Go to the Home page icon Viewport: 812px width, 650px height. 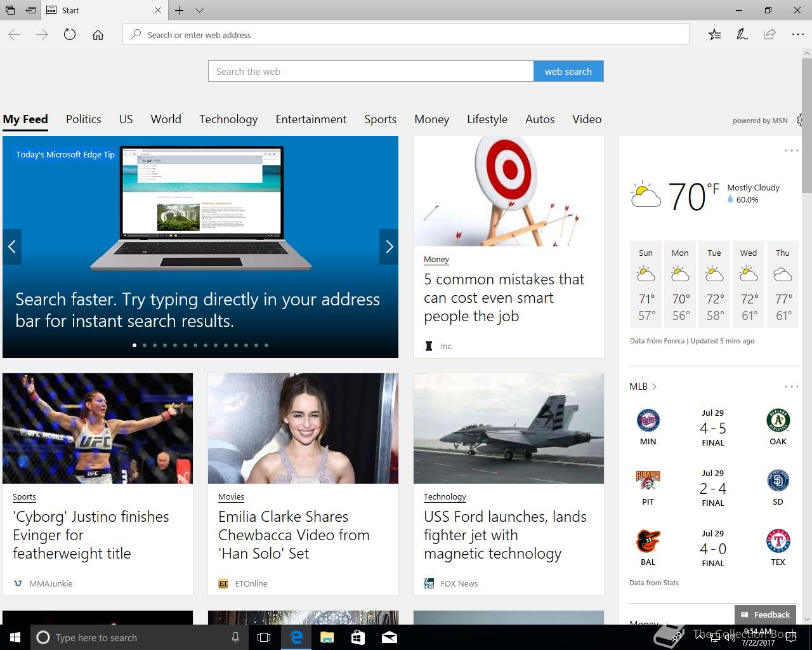98,35
